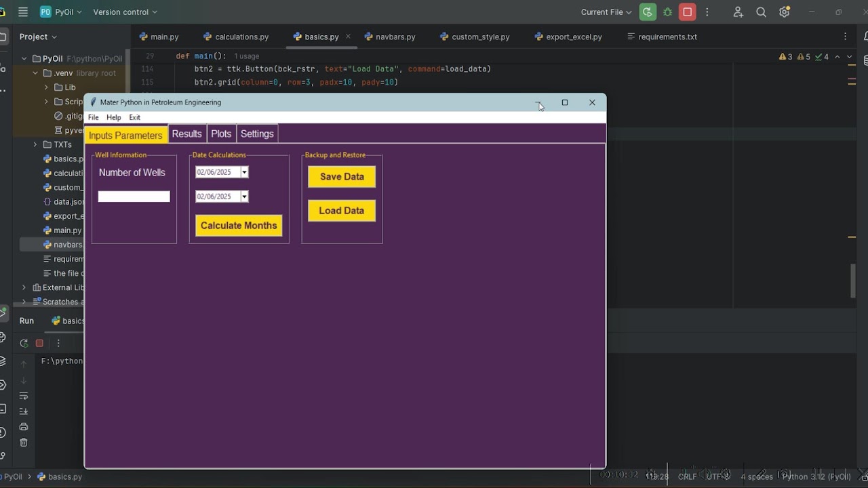Click the green Rerun button in PyCharm toolbar

(x=648, y=12)
